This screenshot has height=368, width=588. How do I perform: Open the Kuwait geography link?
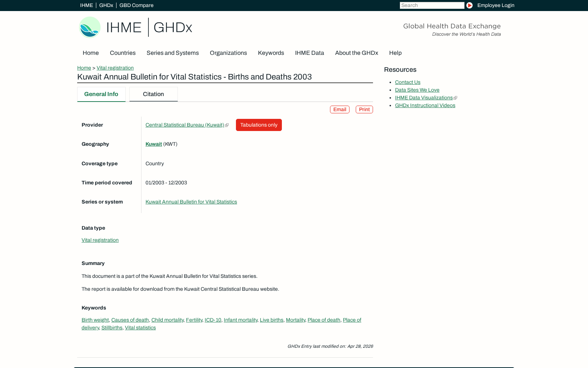pyautogui.click(x=154, y=144)
